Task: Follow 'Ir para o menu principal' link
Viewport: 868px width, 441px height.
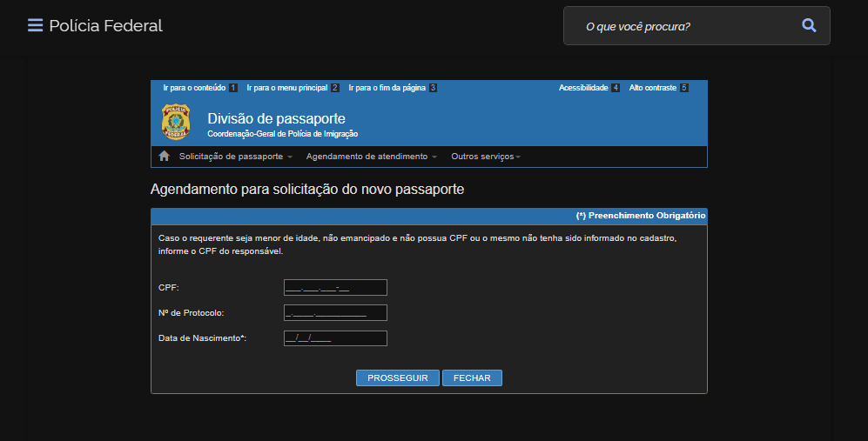Action: pyautogui.click(x=287, y=88)
